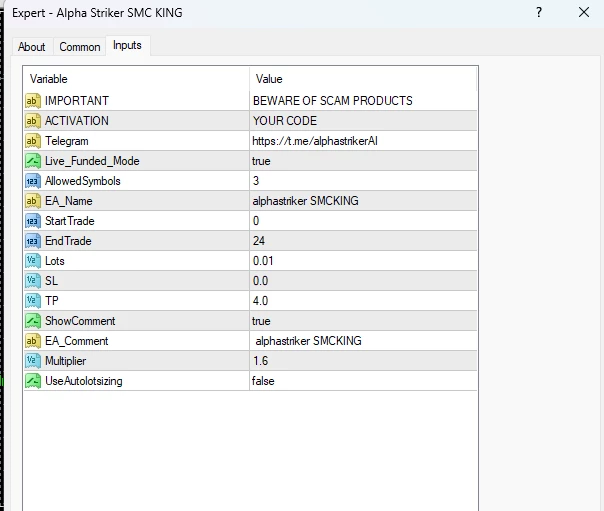Click the double-type icon next to Lots
This screenshot has width=604, height=511.
point(33,261)
